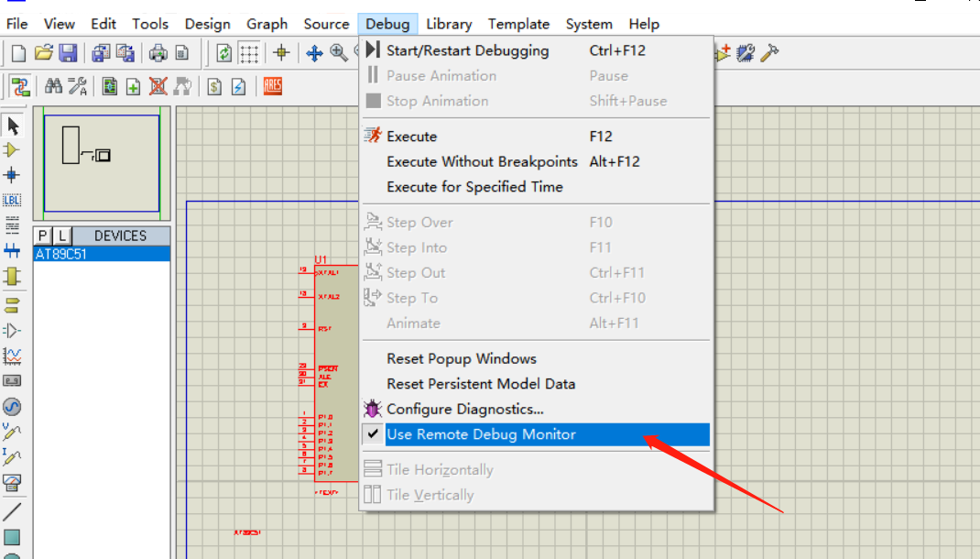Open the Property Assignment Tool
The image size is (980, 559).
click(78, 86)
